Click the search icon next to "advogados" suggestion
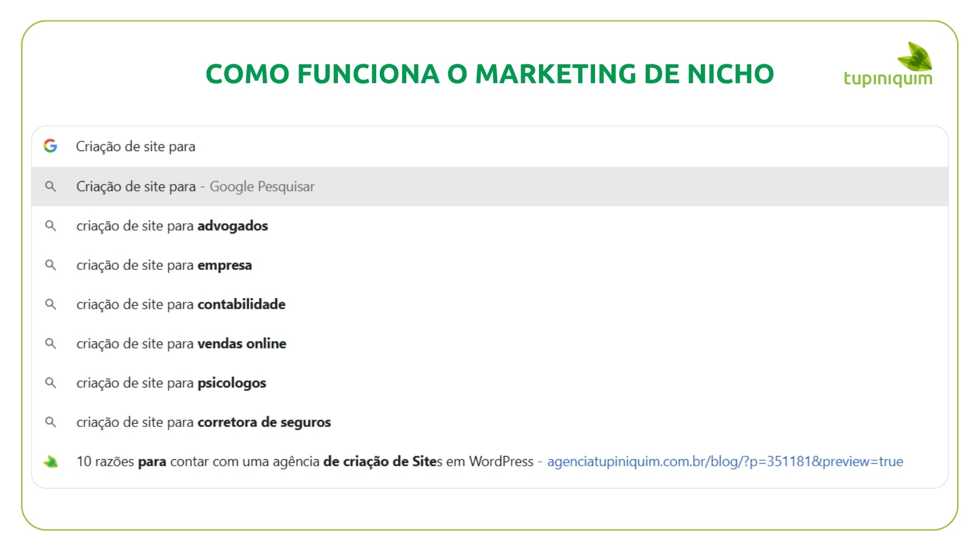The image size is (980, 551). 51,226
